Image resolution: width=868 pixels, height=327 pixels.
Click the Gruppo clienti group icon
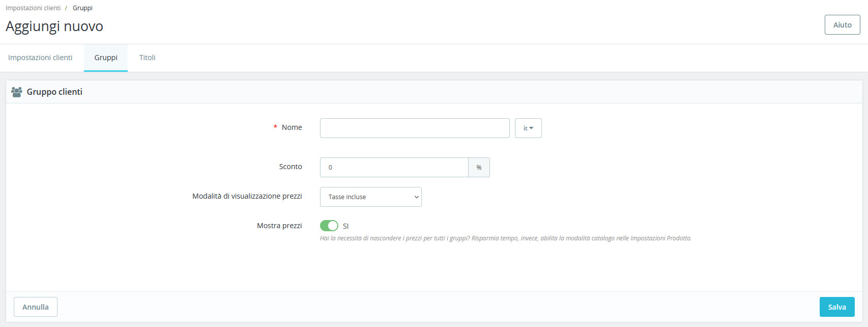click(17, 92)
